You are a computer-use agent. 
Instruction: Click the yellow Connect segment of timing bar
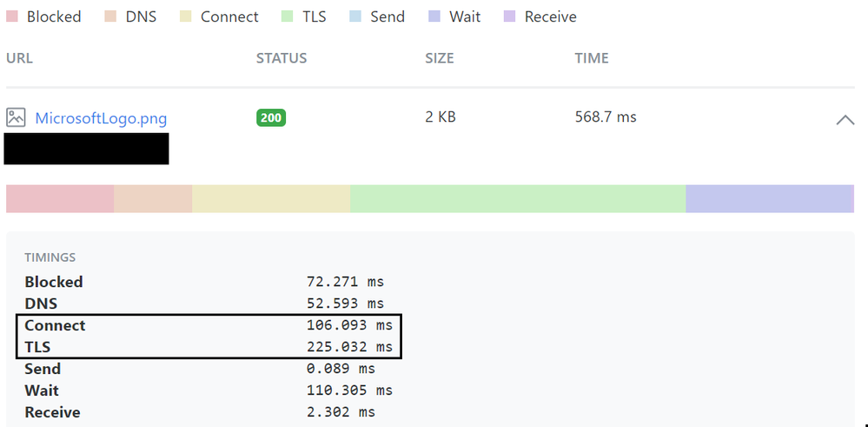point(271,199)
